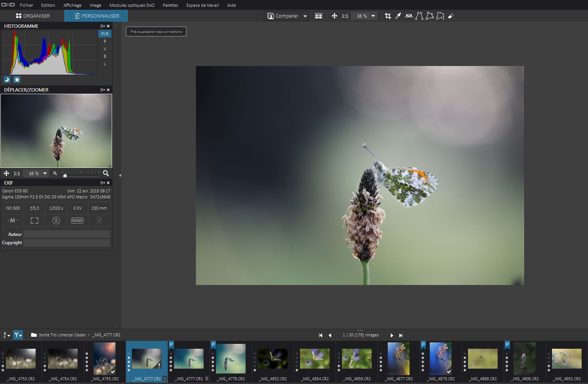
Task: Select thumbnail _MG_4753.CR2
Action: click(21, 359)
